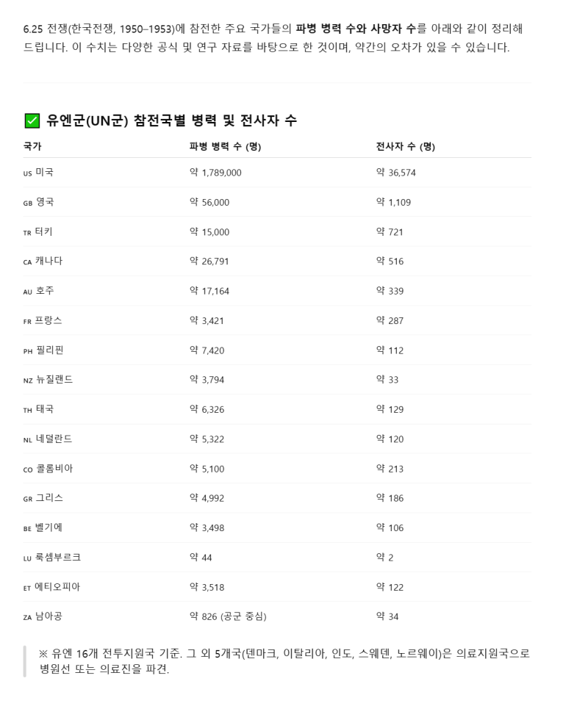Click the 국가 column header
The height and width of the screenshot is (706, 588).
pyautogui.click(x=32, y=146)
